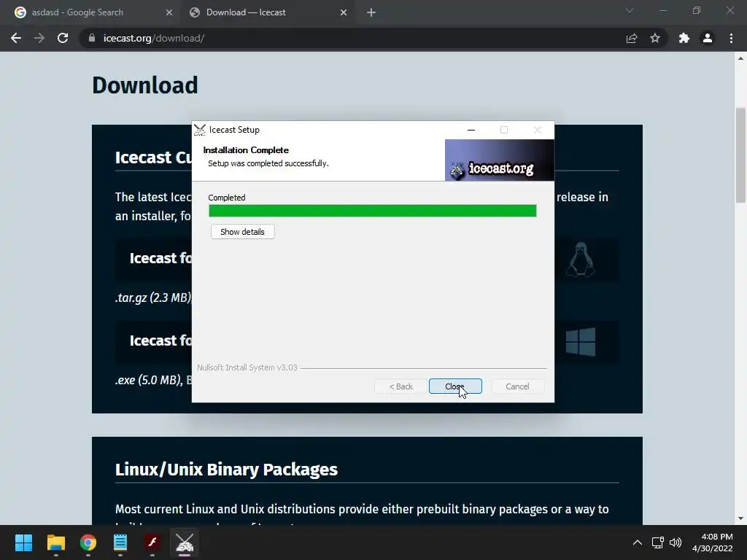
Task: Open the Chrome three-dot menu
Action: tap(731, 38)
